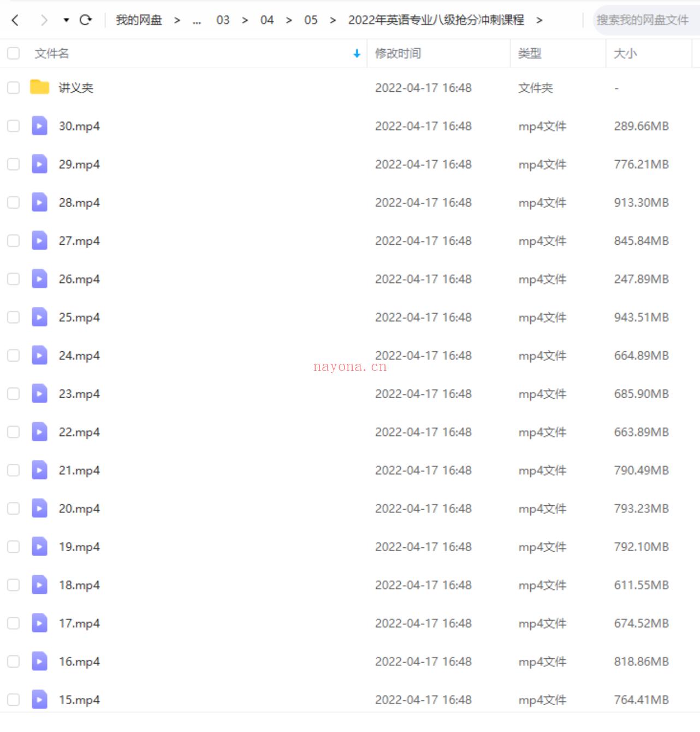Click the file name 21.mp4

pyautogui.click(x=79, y=470)
